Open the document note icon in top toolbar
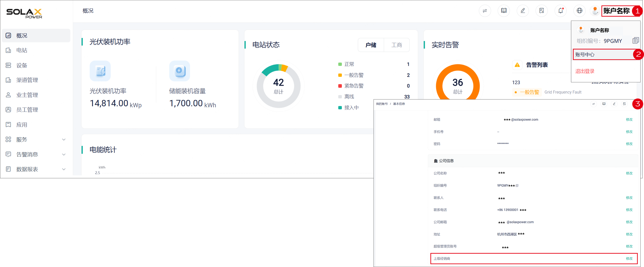This screenshot has width=644, height=267. pyautogui.click(x=541, y=11)
